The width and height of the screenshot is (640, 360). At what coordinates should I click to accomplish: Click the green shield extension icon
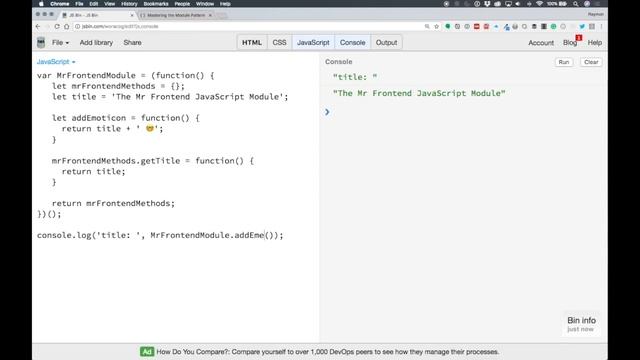tap(448, 27)
